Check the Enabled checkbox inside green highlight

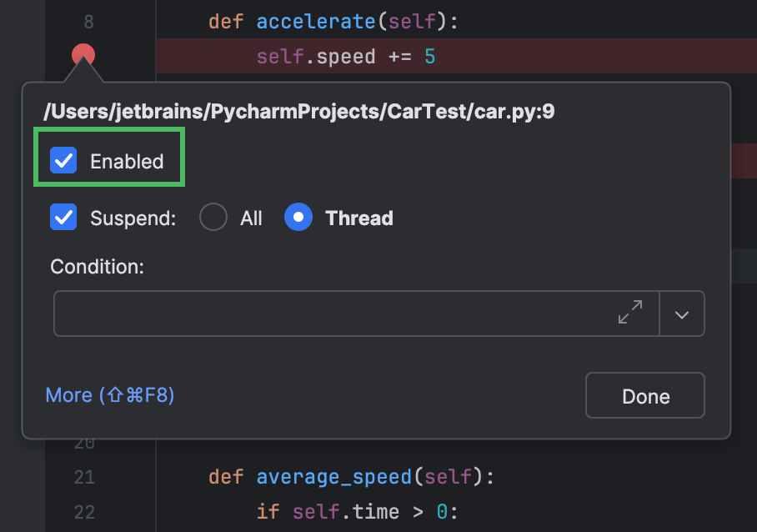(63, 159)
